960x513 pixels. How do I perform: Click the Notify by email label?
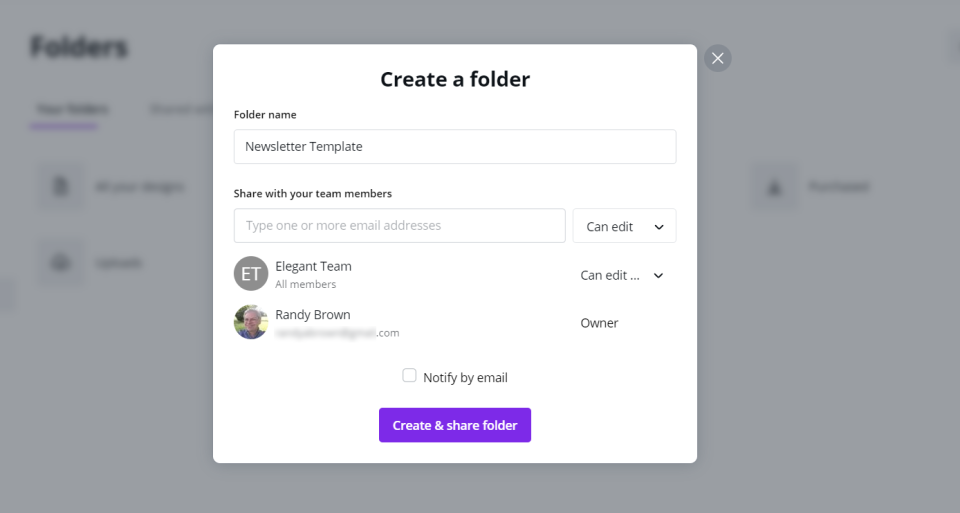[x=465, y=378]
